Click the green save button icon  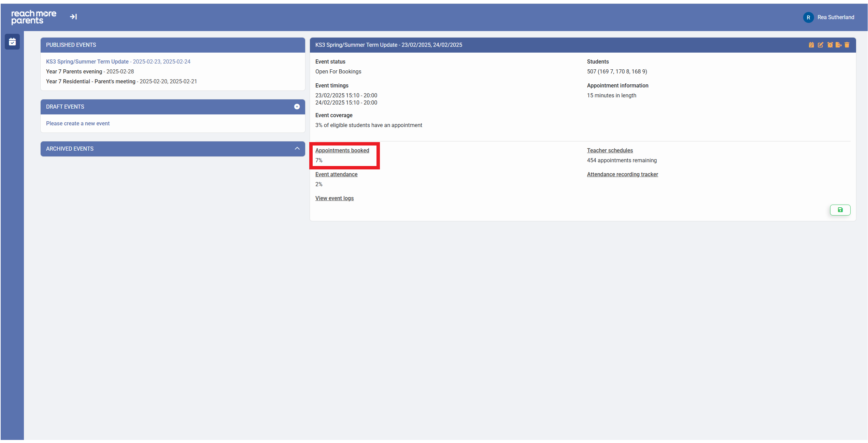(840, 210)
